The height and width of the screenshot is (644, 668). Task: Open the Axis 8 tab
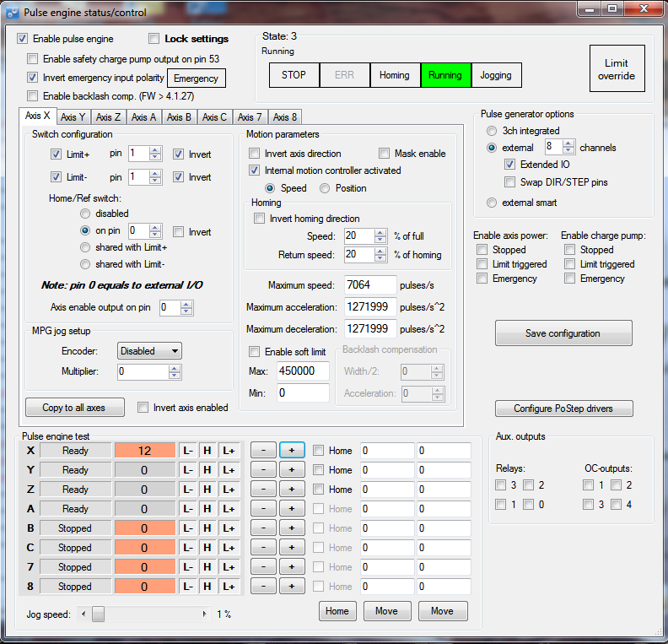[x=285, y=117]
